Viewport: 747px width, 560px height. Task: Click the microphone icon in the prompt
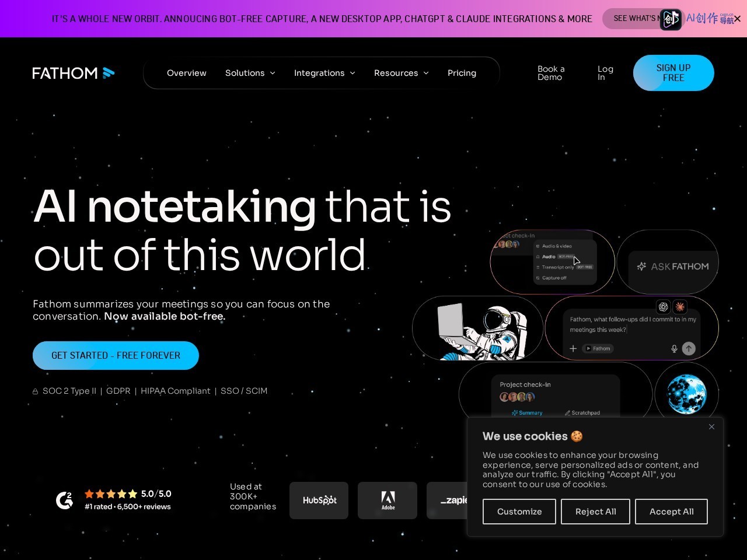pyautogui.click(x=674, y=349)
